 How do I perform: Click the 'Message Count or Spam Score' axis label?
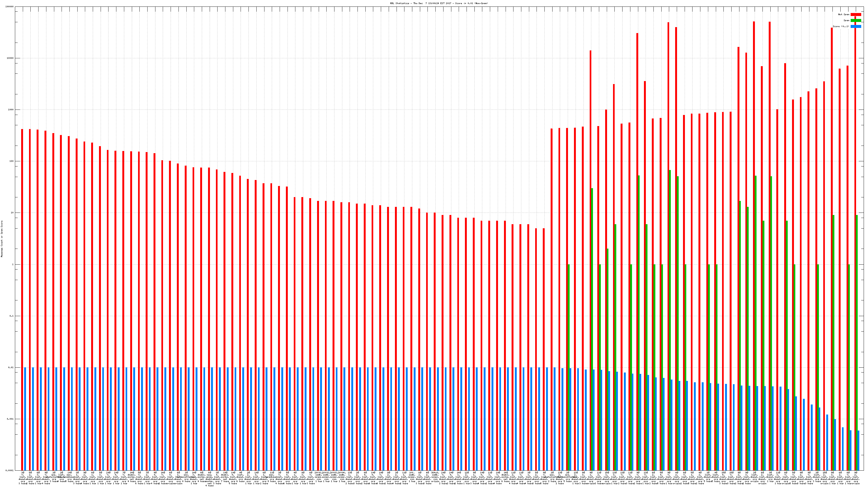[x=2, y=239]
